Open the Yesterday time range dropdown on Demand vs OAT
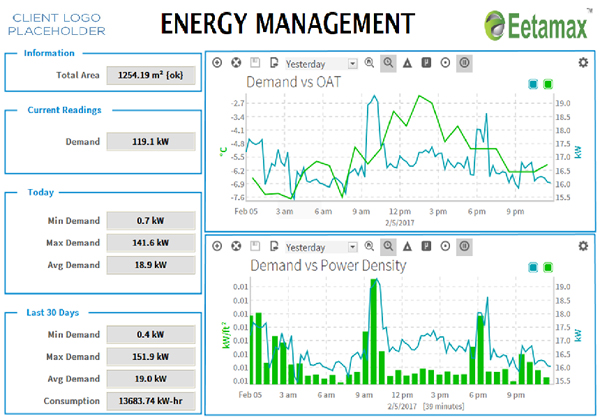600x420 pixels. (x=321, y=63)
